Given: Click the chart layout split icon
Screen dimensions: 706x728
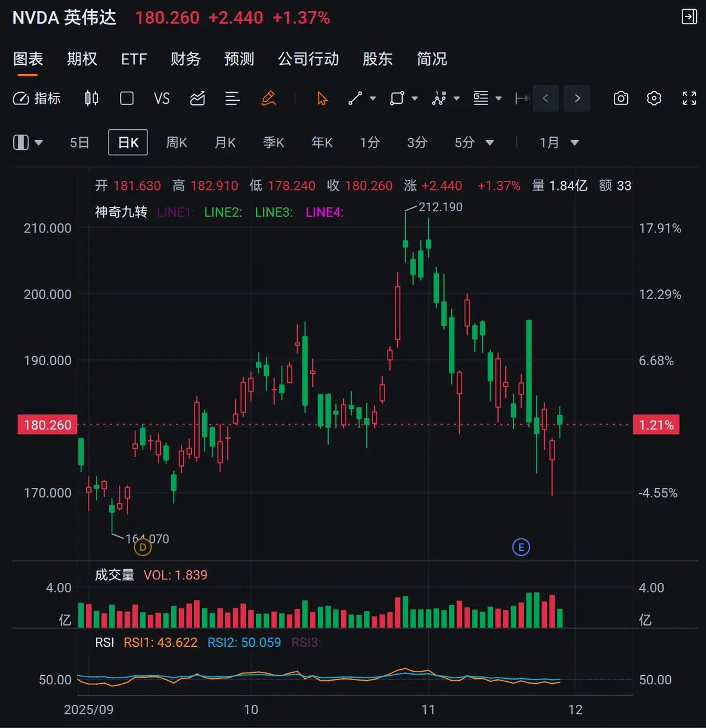Looking at the screenshot, I should click(x=21, y=143).
